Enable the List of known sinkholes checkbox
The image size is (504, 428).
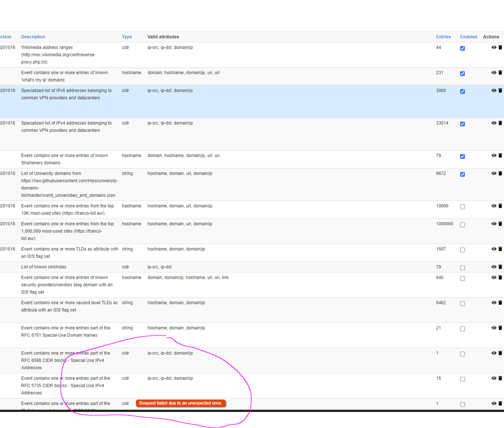[x=463, y=268]
